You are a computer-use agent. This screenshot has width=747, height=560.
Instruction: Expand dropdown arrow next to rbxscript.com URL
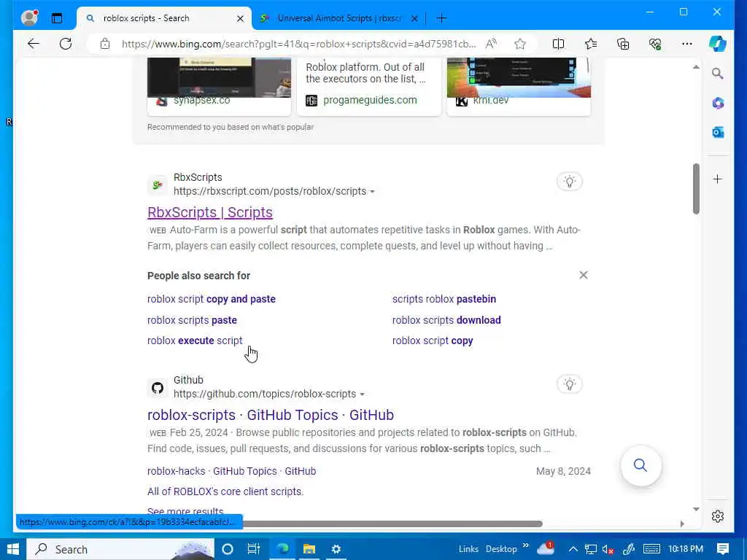coord(372,192)
